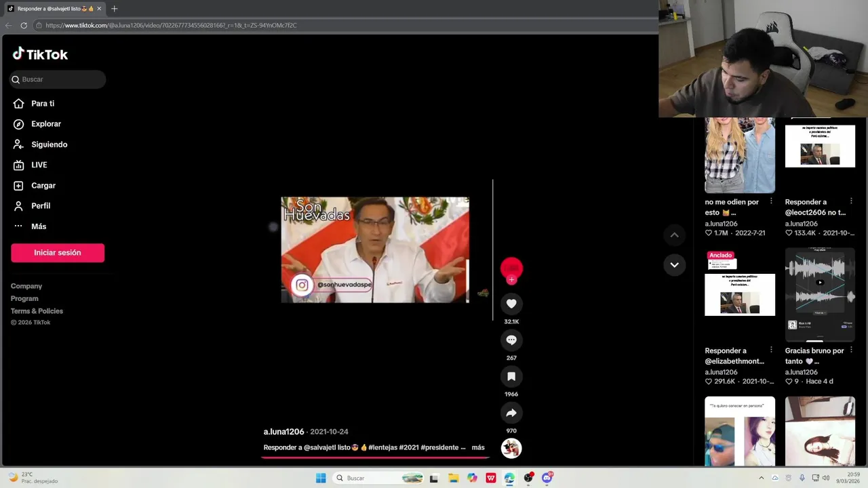This screenshot has width=868, height=488.
Task: Open File Explorer from taskbar
Action: [453, 478]
